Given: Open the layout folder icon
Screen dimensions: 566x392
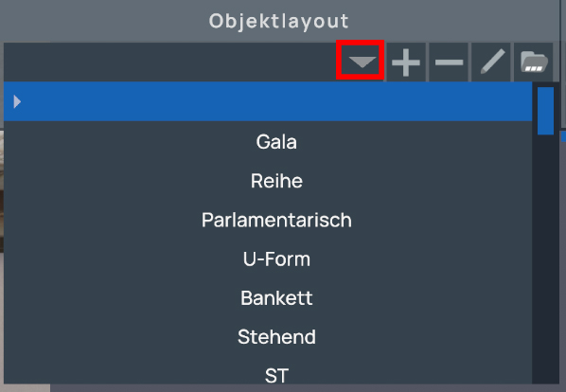Looking at the screenshot, I should pyautogui.click(x=534, y=62).
